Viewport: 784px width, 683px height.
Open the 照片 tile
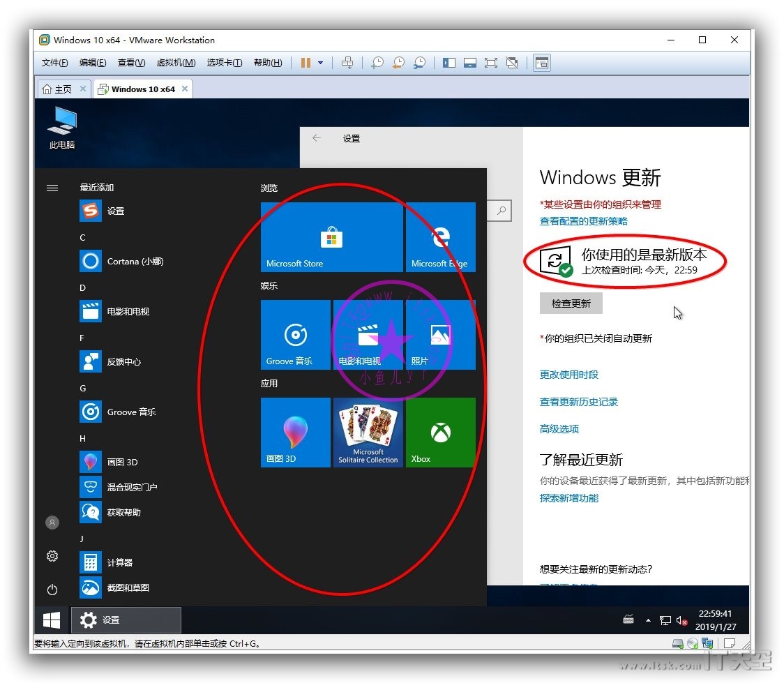441,334
